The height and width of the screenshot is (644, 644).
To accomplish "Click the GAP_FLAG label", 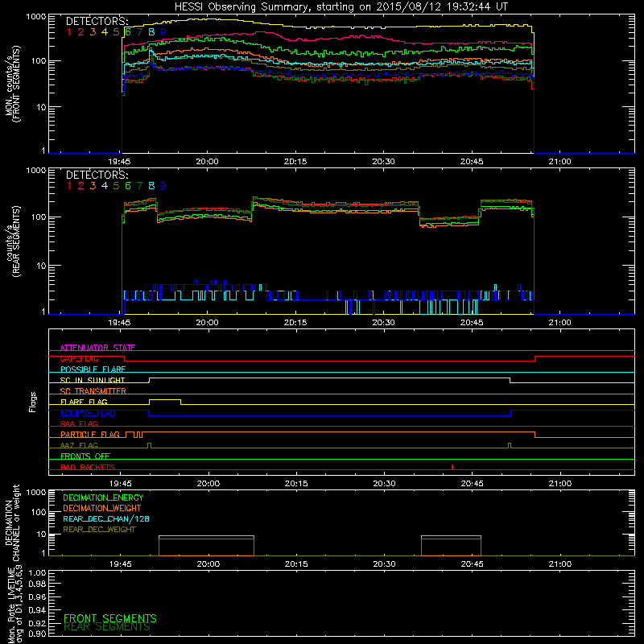I will (x=79, y=358).
